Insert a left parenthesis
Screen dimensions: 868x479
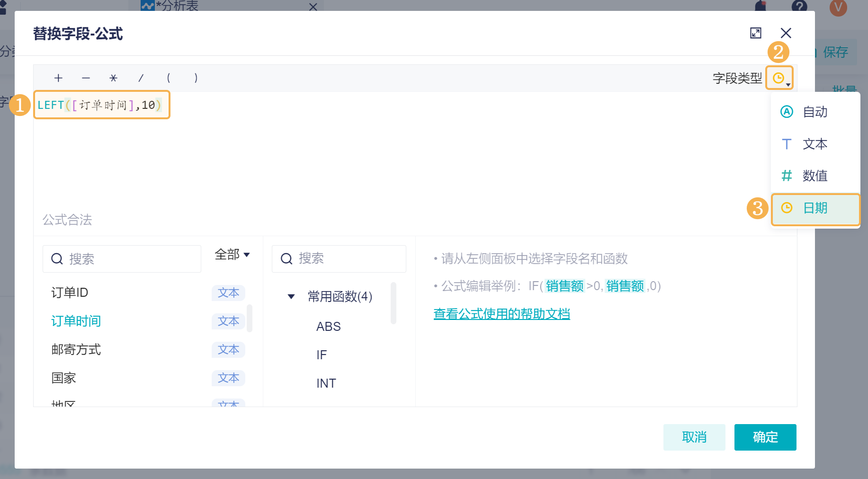[168, 78]
